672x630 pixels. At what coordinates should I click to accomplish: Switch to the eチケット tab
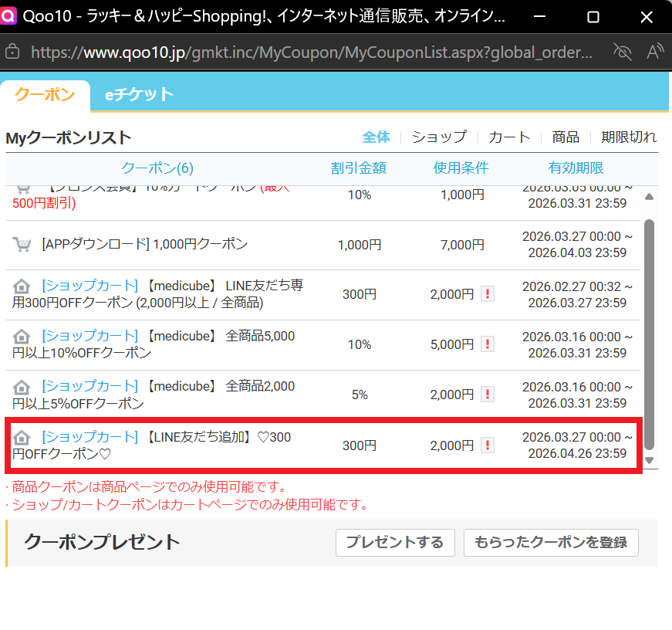pos(139,95)
